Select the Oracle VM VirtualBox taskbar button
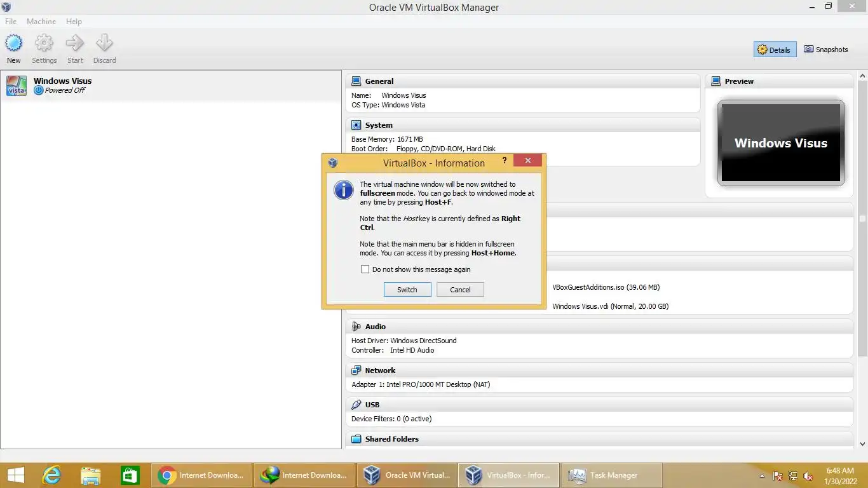Screen dimensions: 868x488 pos(407,475)
